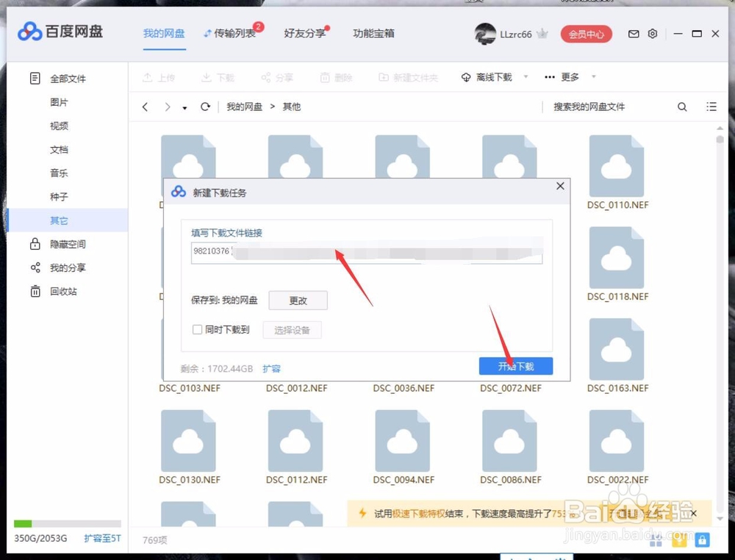Click the vertical scrollbar thumb

(x=720, y=139)
